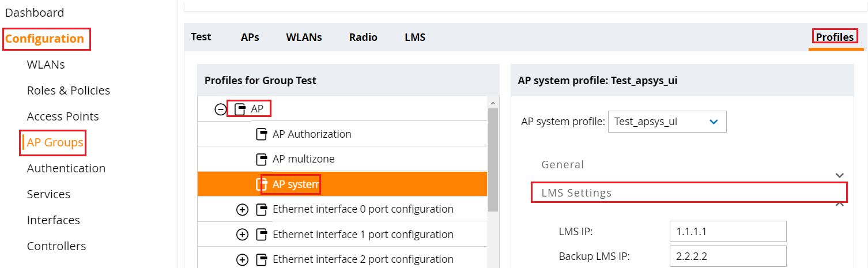
Task: Collapse the AP tree node
Action: [x=220, y=109]
